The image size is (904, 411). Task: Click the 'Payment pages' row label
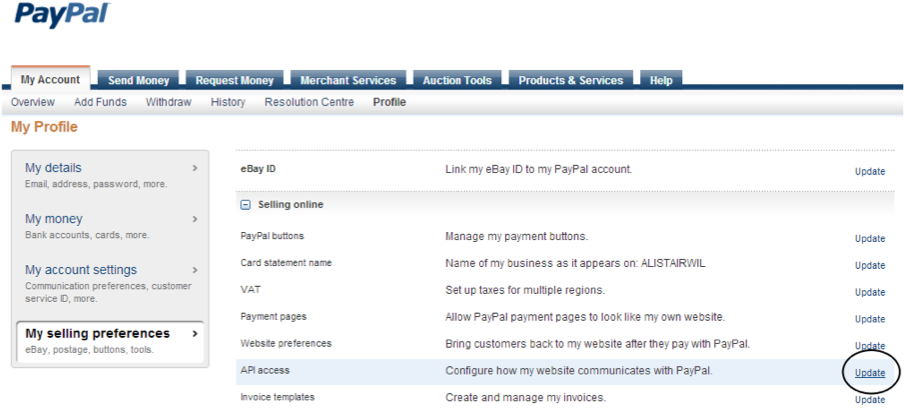point(273,316)
